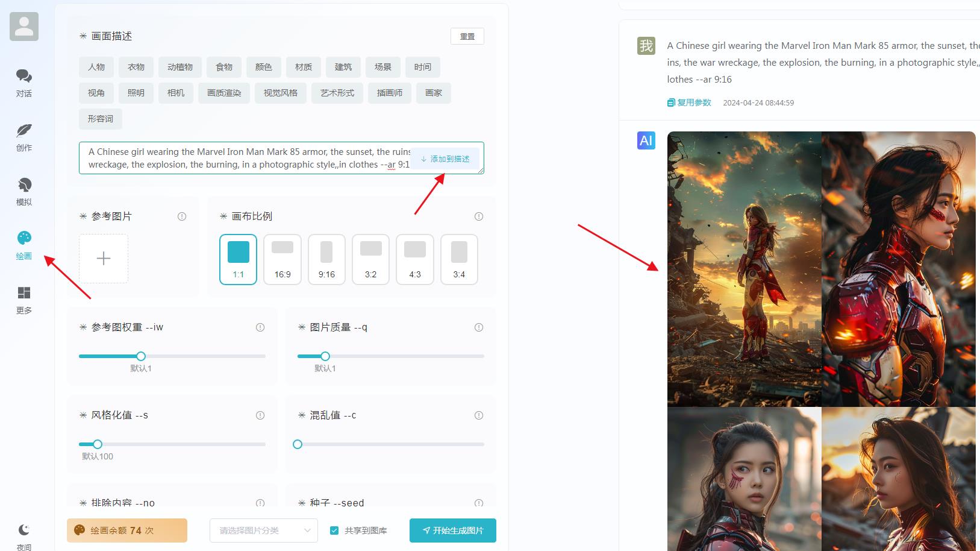Open the 材质 prompt tag category
This screenshot has height=551, width=980.
(x=304, y=67)
